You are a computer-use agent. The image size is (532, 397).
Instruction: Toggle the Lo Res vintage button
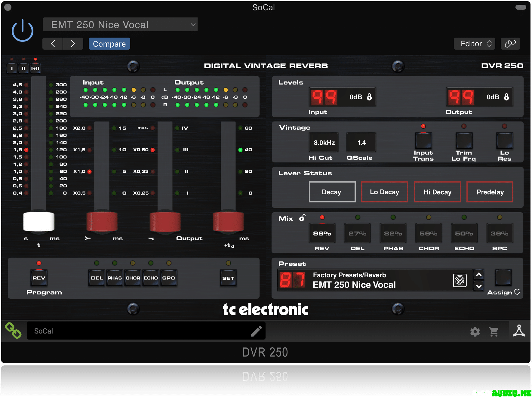pyautogui.click(x=505, y=141)
